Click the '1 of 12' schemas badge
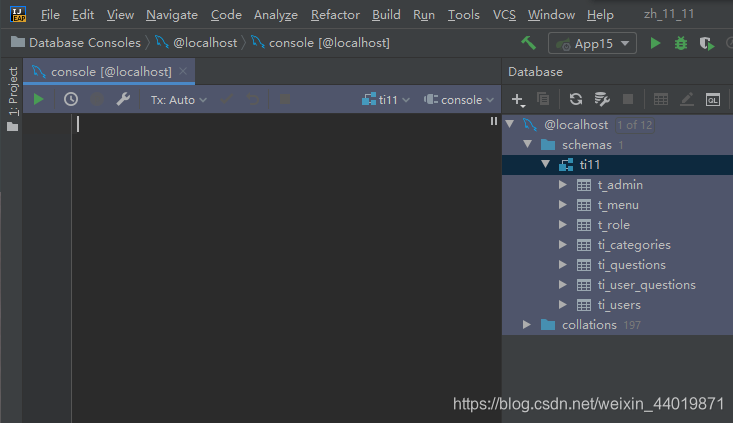Screen dimensions: 733x423 (634, 125)
